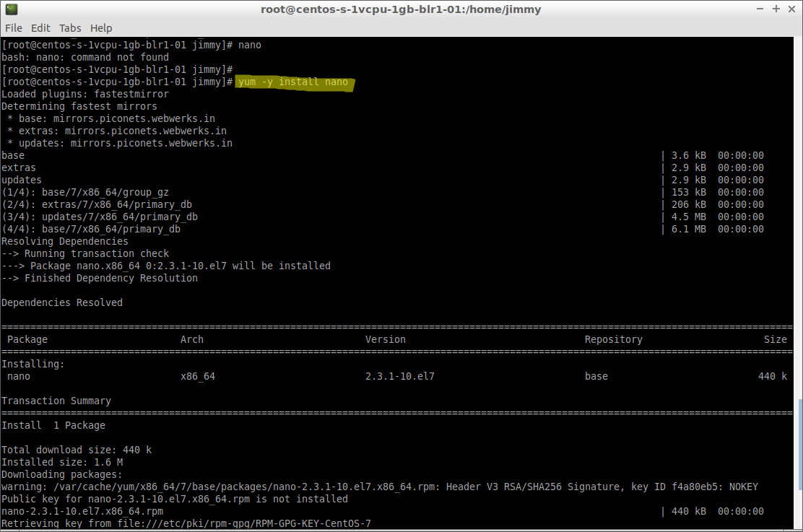Close the terminal window
Image resolution: width=803 pixels, height=532 pixels.
point(791,9)
